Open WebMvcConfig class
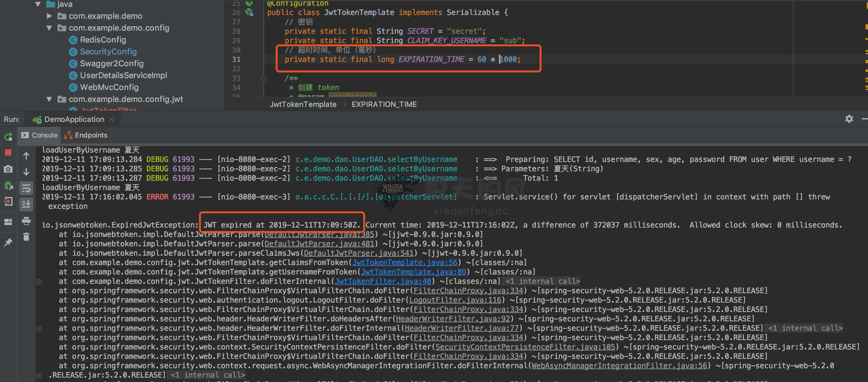The height and width of the screenshot is (382, 868). tap(109, 87)
